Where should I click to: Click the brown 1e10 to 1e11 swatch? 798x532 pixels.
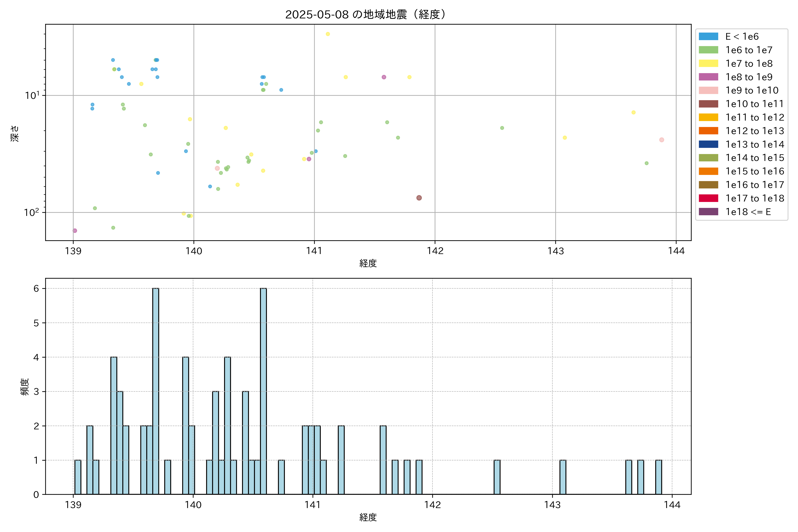click(x=708, y=104)
